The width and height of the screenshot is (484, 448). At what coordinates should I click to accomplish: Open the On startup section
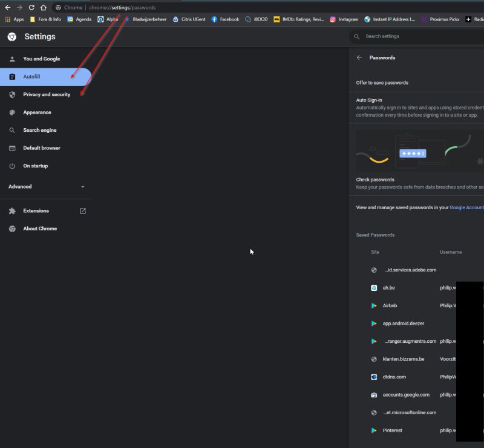click(35, 166)
